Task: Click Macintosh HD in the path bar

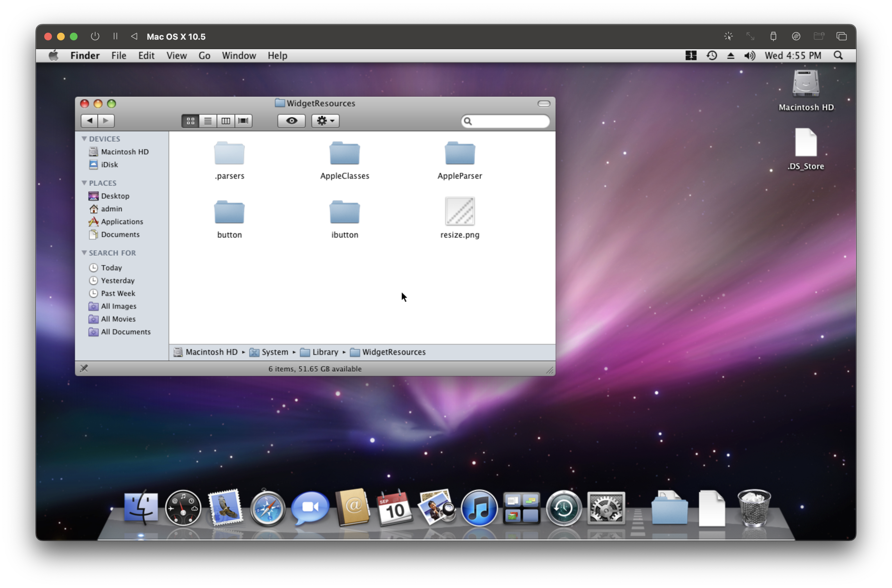Action: 206,352
